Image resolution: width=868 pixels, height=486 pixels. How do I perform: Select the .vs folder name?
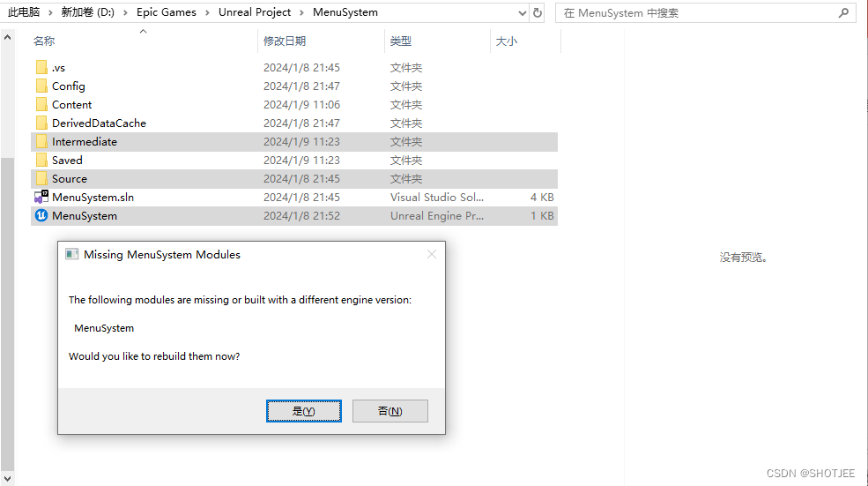(59, 68)
